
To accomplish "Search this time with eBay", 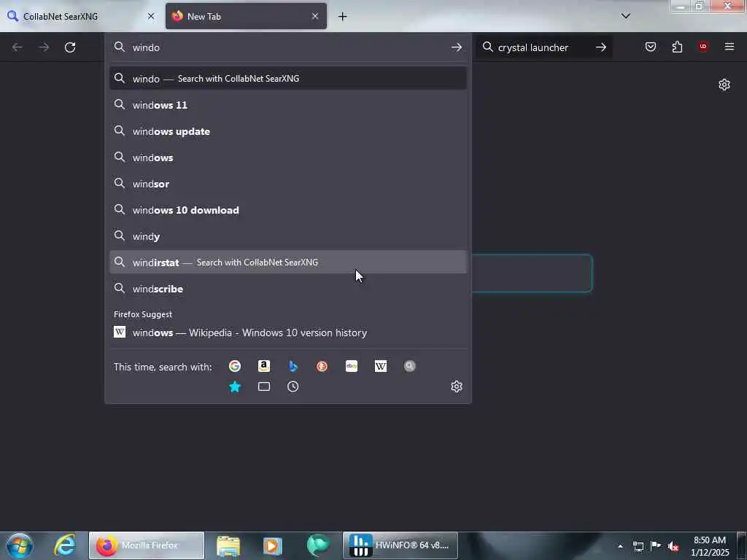I will [x=352, y=366].
